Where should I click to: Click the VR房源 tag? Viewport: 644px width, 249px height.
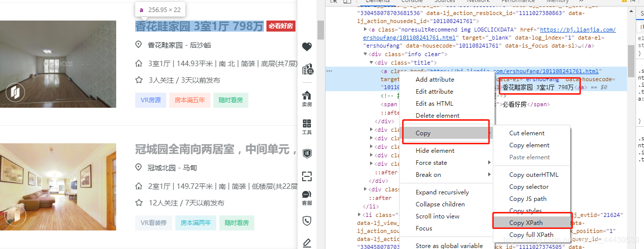click(151, 100)
